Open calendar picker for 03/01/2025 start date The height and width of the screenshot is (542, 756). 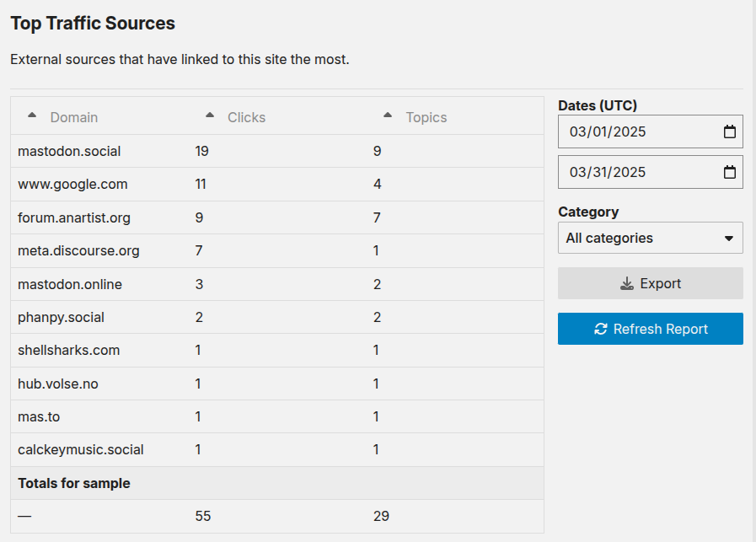[730, 131]
